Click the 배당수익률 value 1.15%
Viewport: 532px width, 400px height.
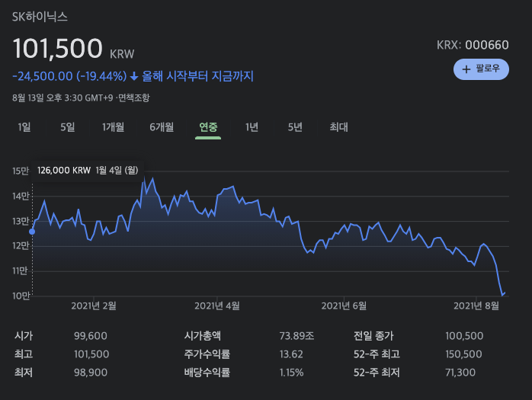coord(291,373)
